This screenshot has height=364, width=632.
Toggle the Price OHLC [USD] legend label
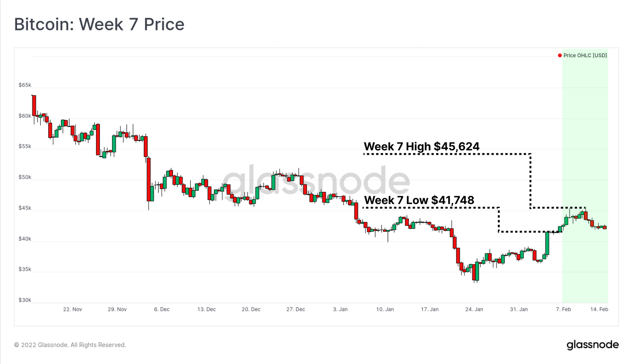(585, 55)
